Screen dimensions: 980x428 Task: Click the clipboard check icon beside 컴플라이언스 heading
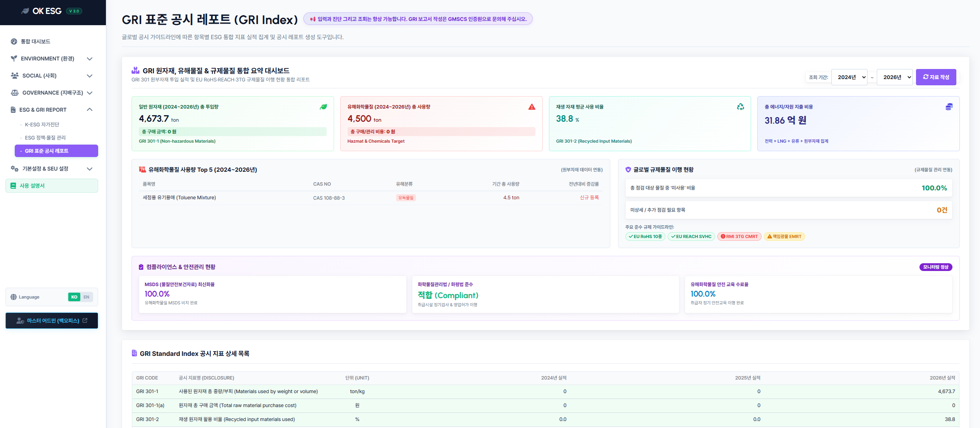coord(141,267)
